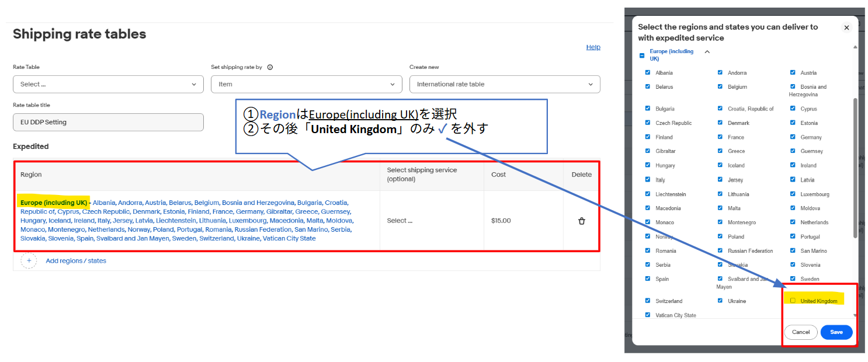Uncheck the Denmark checkbox
This screenshot has height=362, width=868.
coord(720,123)
